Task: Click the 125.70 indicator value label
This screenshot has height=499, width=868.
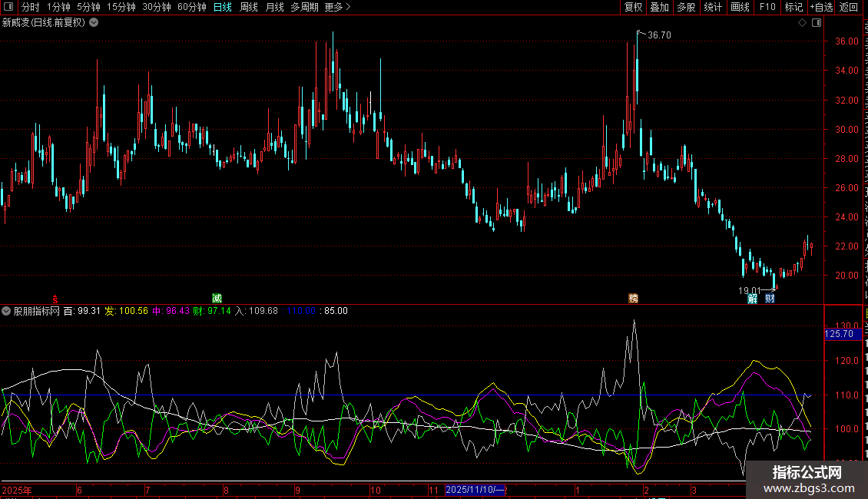Action: tap(843, 334)
